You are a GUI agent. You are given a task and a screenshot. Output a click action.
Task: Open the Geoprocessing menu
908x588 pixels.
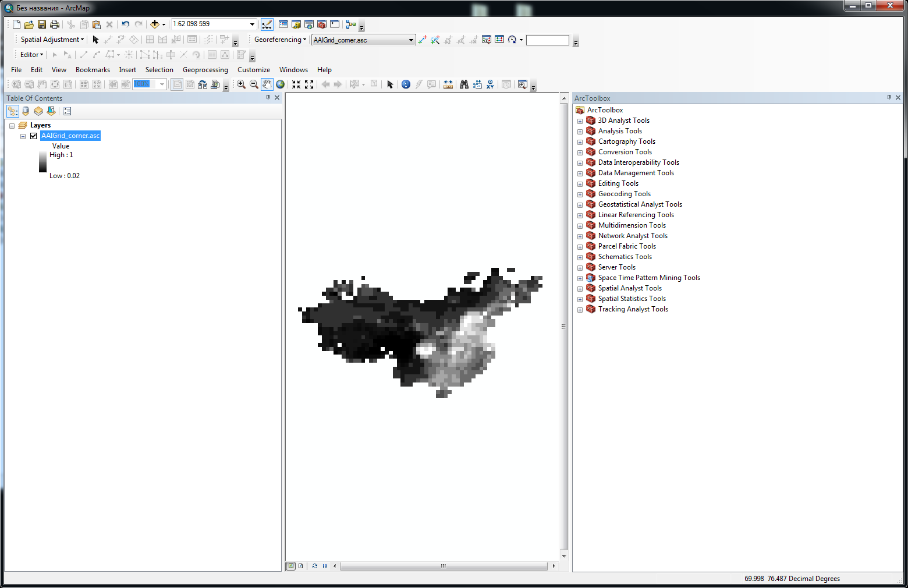pos(205,69)
